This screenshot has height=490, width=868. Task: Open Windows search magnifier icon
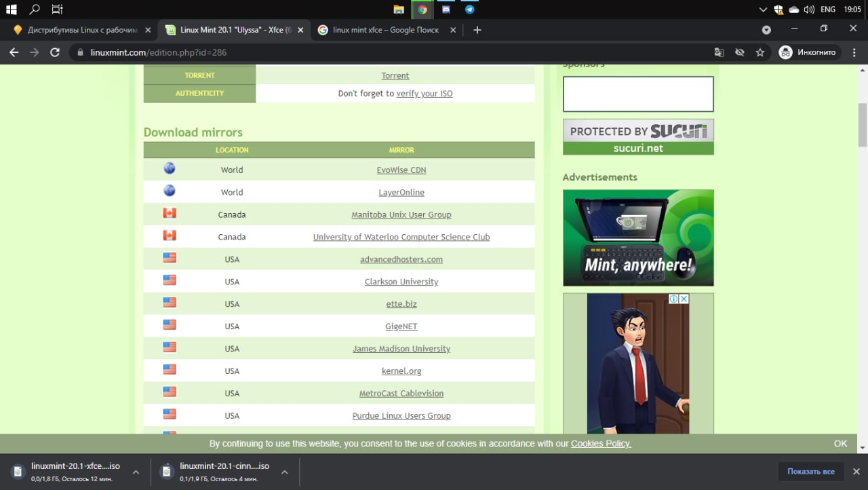tap(35, 10)
